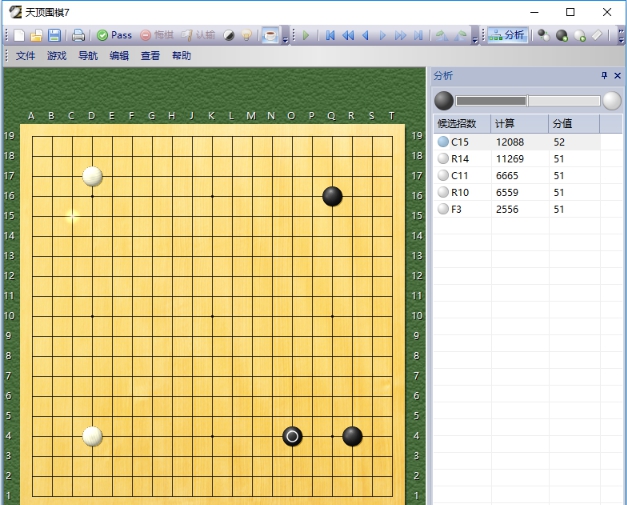Viewport: 627px width, 505px height.
Task: Click the 11269 calculation value
Action: 510,159
